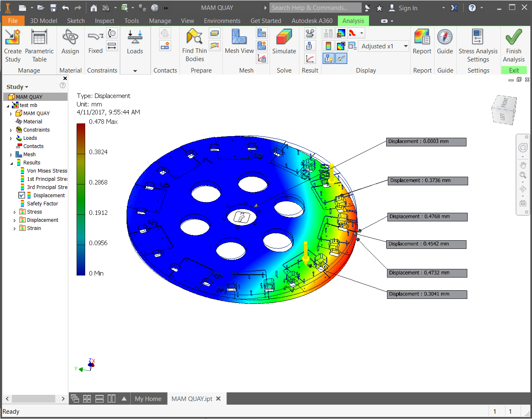Click the Find Thin Bodies icon
This screenshot has width=532, height=419.
(x=194, y=37)
